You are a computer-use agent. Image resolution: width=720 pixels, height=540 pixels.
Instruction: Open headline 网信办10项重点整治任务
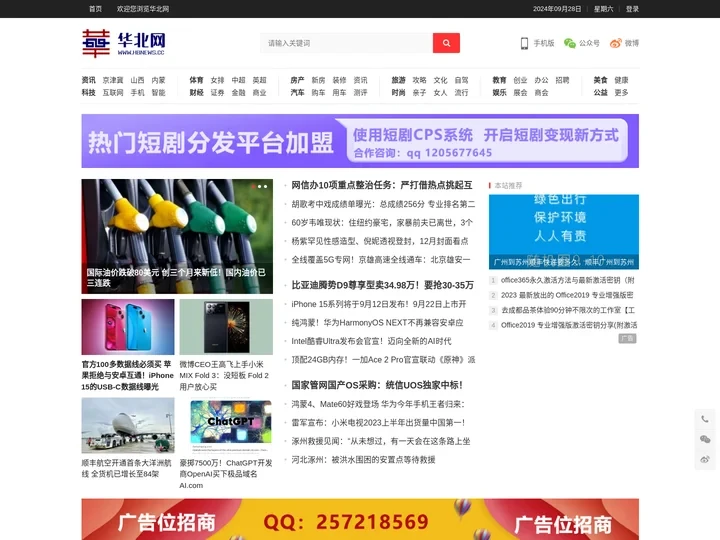(x=382, y=185)
